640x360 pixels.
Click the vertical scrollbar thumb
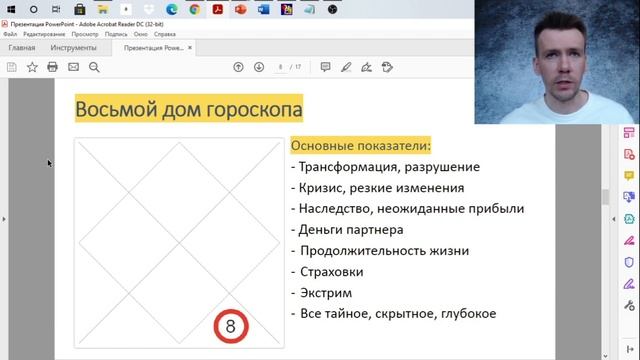[605, 197]
